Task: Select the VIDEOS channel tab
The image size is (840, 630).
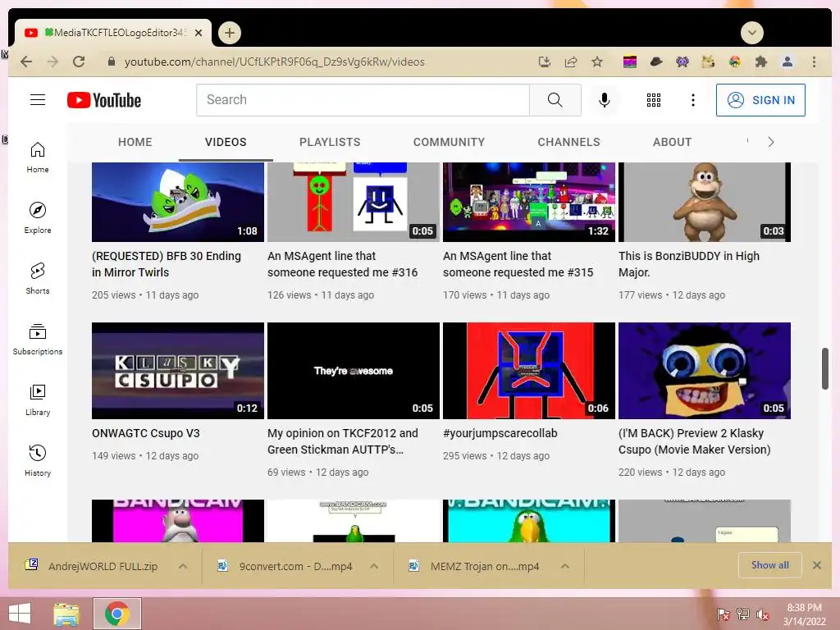Action: 226,142
